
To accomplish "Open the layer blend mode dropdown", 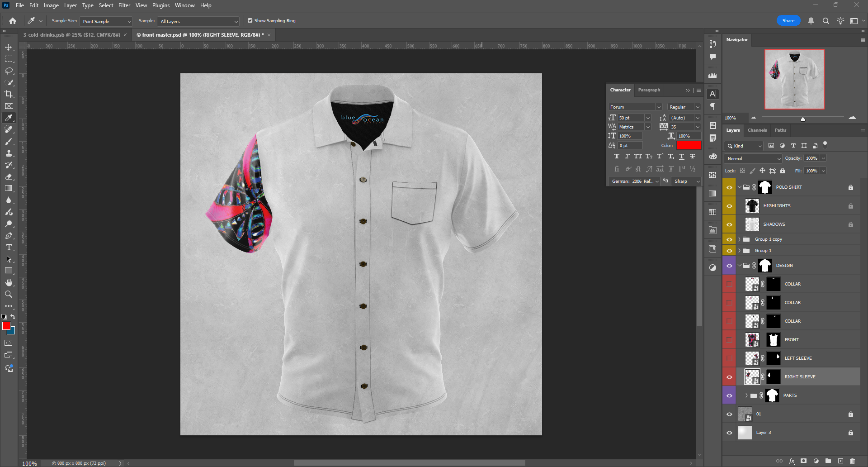I will click(753, 158).
